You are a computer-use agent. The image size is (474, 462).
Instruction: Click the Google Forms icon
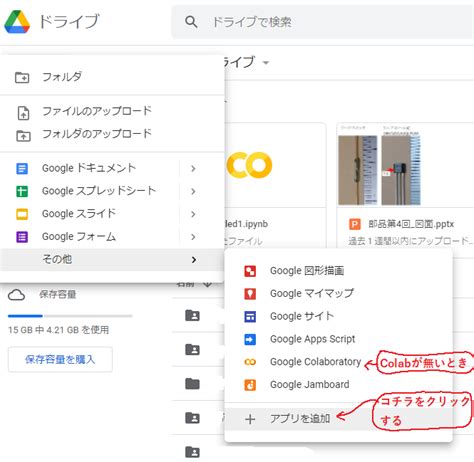tap(22, 237)
